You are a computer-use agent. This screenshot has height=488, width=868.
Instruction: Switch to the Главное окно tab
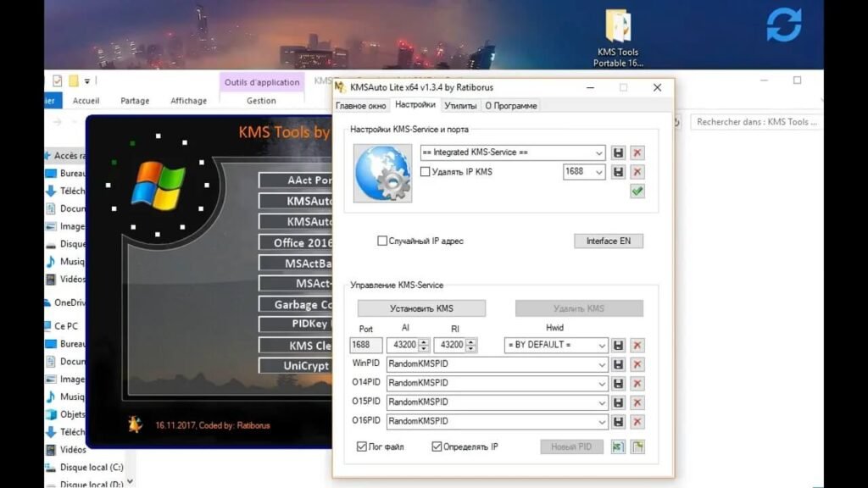(361, 106)
